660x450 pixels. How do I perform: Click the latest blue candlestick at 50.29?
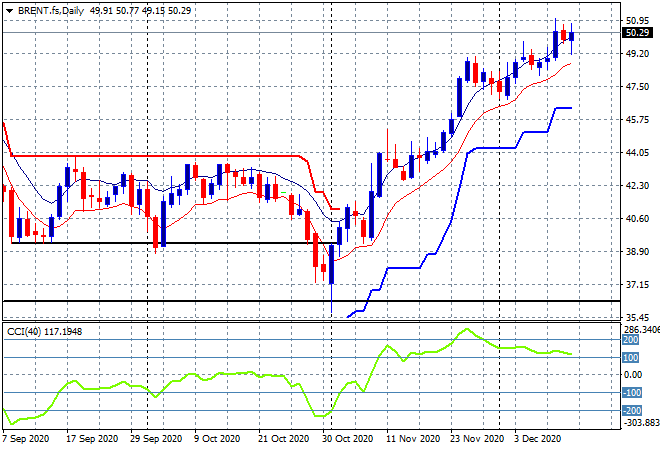click(571, 37)
